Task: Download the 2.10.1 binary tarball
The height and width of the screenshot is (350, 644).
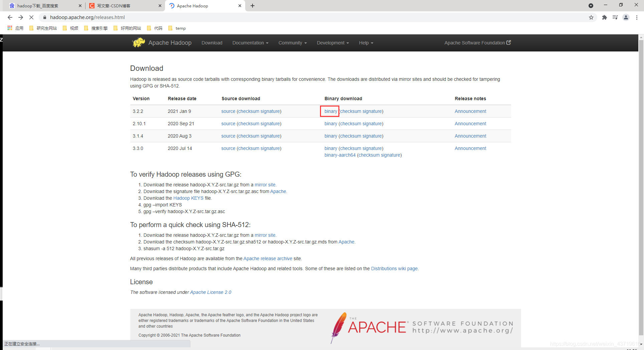Action: (x=331, y=124)
